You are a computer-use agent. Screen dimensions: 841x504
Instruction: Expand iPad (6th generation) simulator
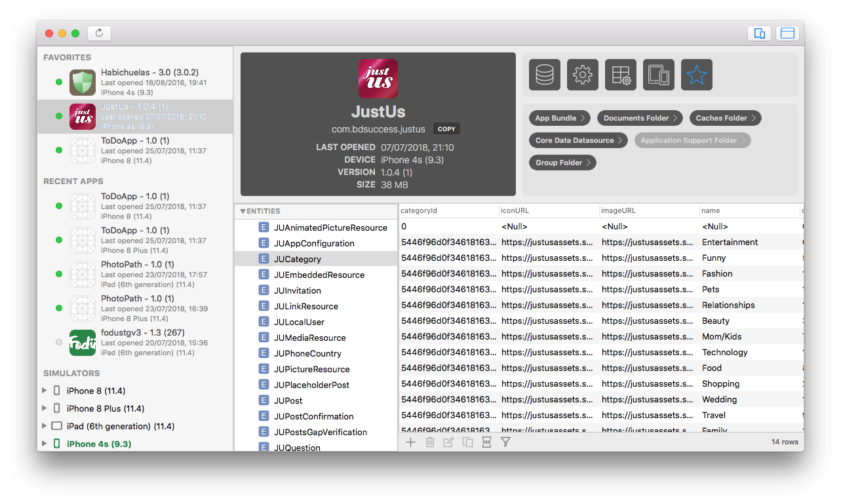45,426
